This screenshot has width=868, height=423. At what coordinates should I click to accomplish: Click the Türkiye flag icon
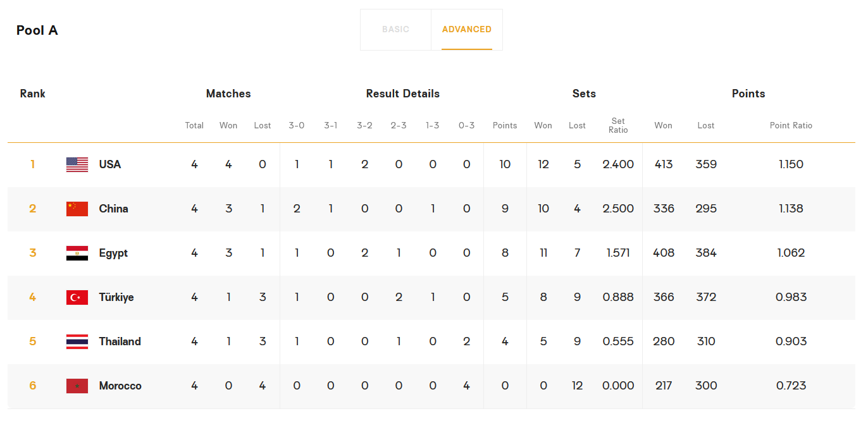pos(77,298)
